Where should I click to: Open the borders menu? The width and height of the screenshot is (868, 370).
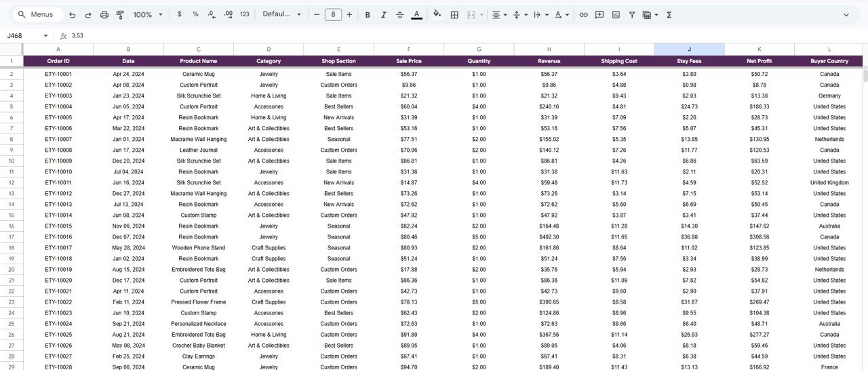[454, 14]
